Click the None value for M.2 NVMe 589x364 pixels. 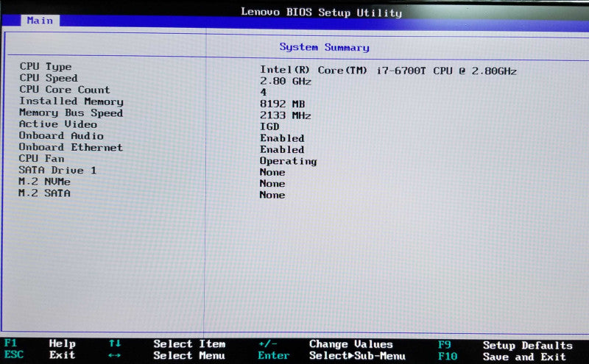pyautogui.click(x=272, y=184)
